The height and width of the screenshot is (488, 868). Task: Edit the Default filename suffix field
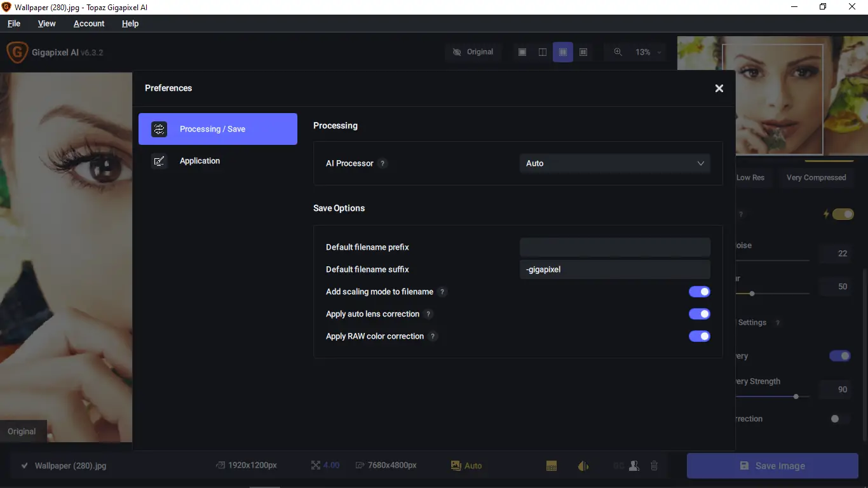coord(615,269)
